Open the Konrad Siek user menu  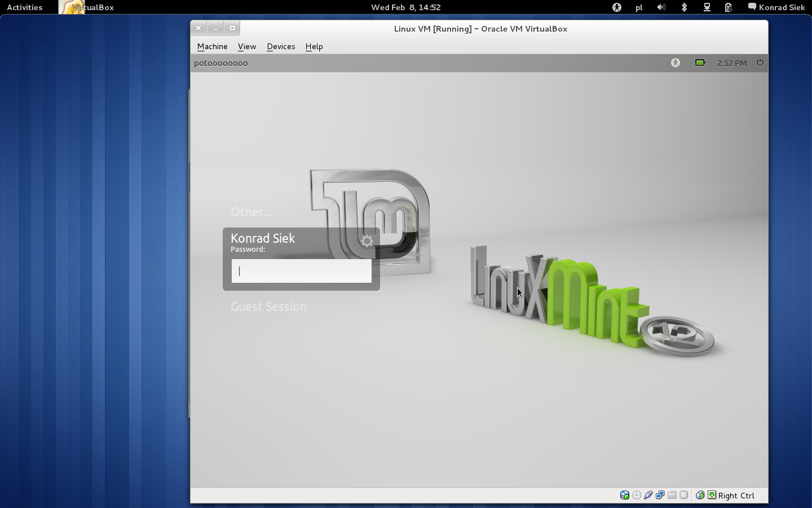point(776,7)
